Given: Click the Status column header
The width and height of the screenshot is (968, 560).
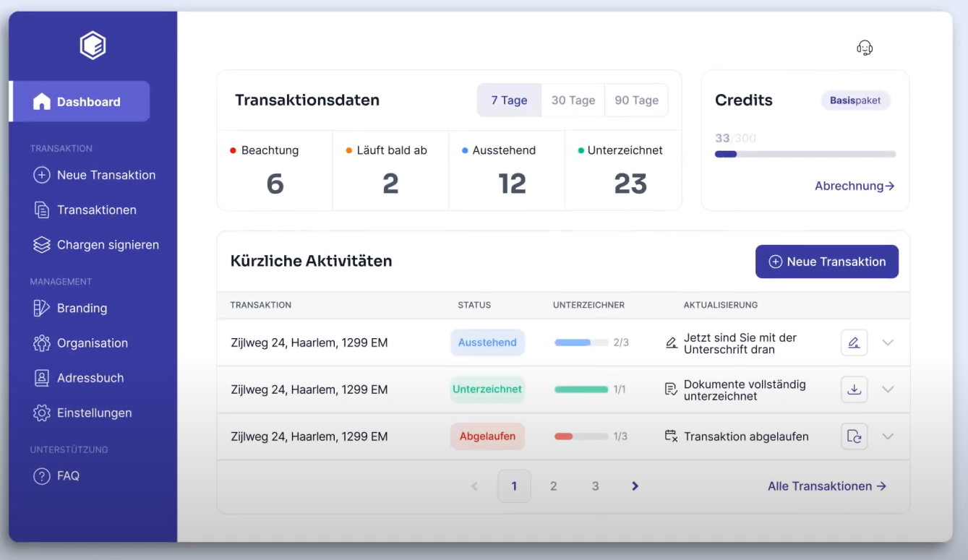Looking at the screenshot, I should 474,305.
